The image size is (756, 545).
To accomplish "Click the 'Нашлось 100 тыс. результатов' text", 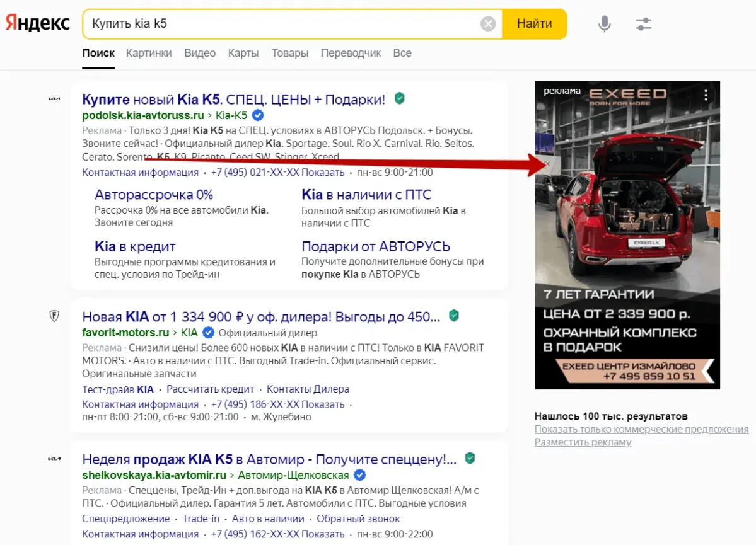I will point(611,416).
